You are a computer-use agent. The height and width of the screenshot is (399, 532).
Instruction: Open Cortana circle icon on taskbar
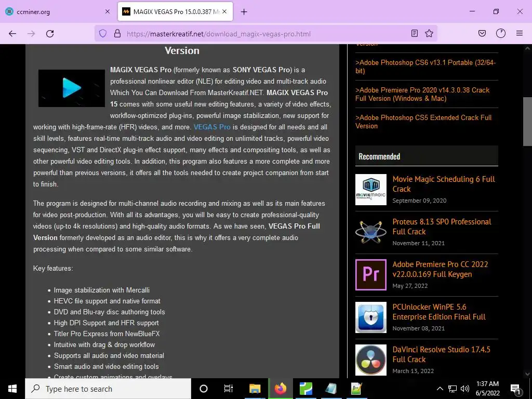coord(204,389)
